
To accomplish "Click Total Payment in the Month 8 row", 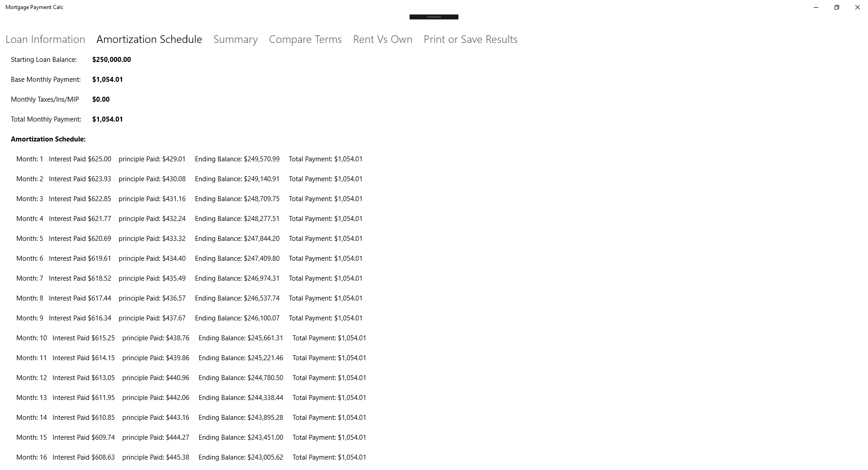I will (326, 298).
